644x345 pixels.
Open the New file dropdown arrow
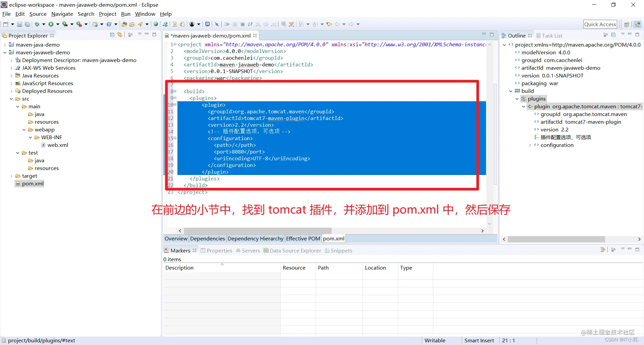[x=12, y=24]
